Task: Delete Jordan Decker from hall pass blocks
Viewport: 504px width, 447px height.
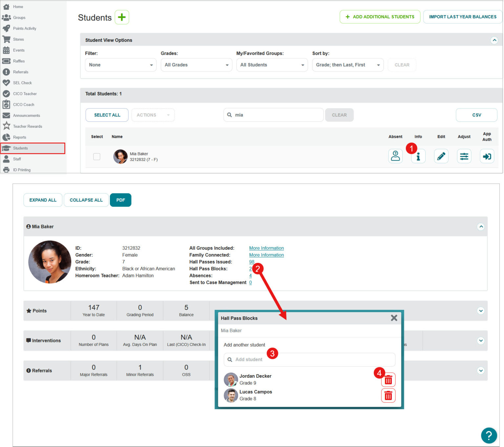Action: point(388,380)
